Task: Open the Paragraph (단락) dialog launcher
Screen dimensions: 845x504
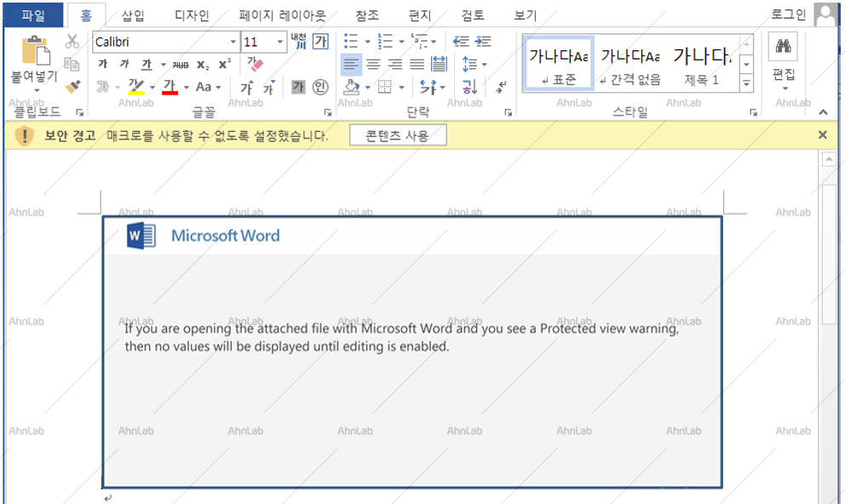Action: (x=508, y=112)
